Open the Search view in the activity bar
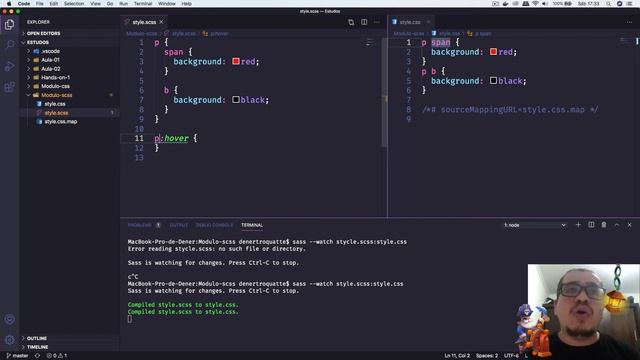640x360 pixels. click(x=9, y=45)
